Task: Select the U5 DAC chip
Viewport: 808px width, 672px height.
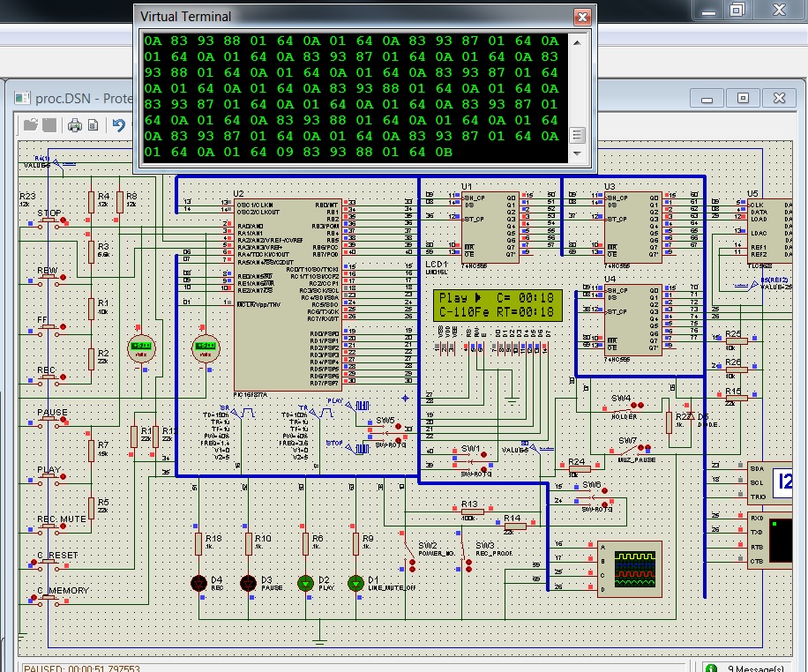Action: pos(769,231)
